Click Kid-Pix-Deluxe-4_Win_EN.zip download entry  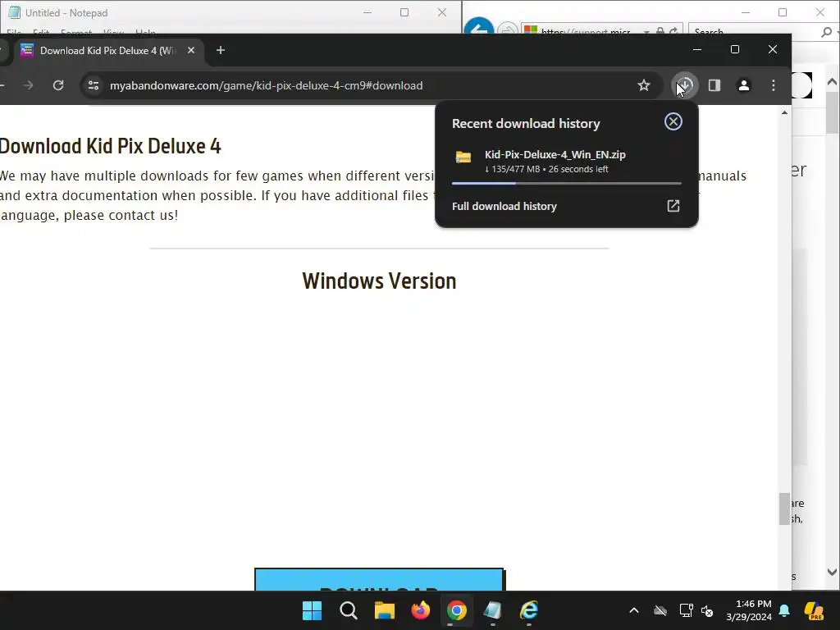pyautogui.click(x=566, y=162)
